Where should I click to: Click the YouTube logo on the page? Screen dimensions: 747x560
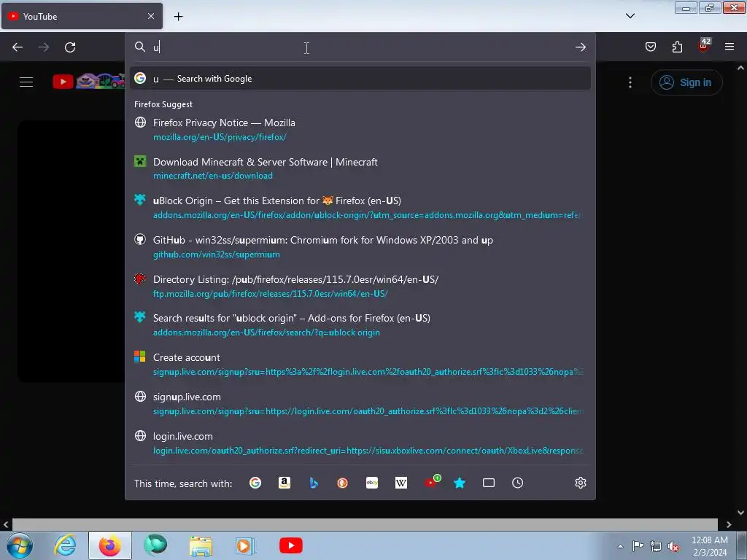pos(89,81)
